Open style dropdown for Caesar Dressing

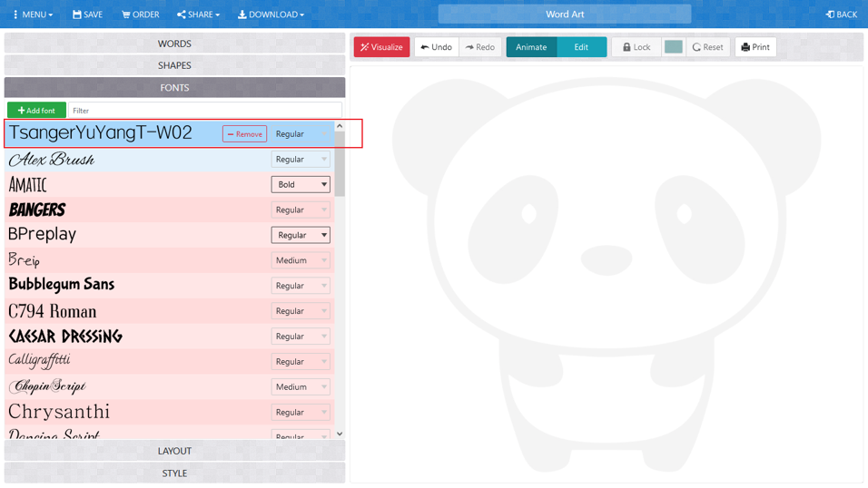301,337
